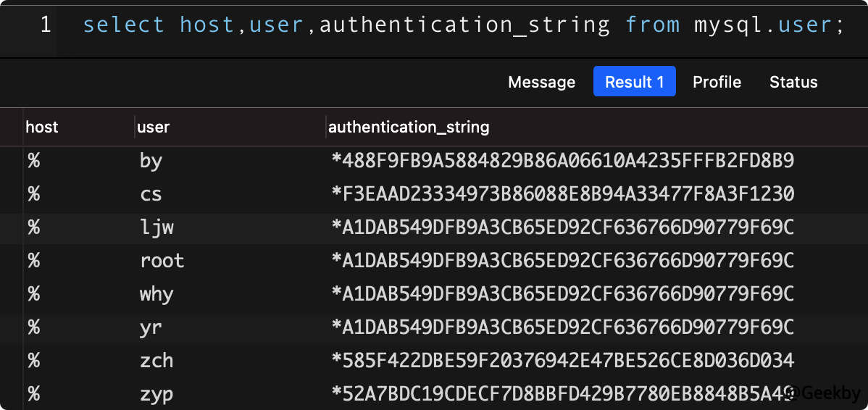This screenshot has height=410, width=868.
Task: Open the Status tab
Action: click(793, 82)
